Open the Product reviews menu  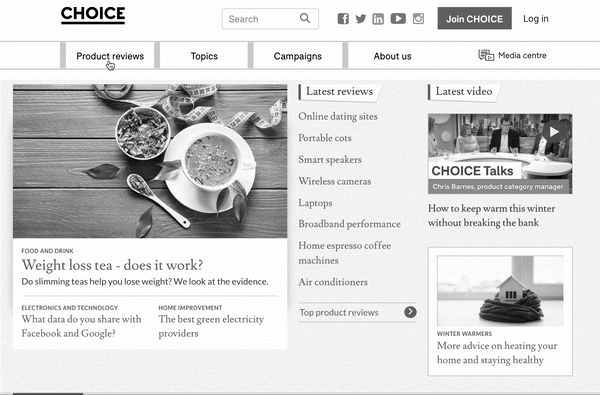110,56
